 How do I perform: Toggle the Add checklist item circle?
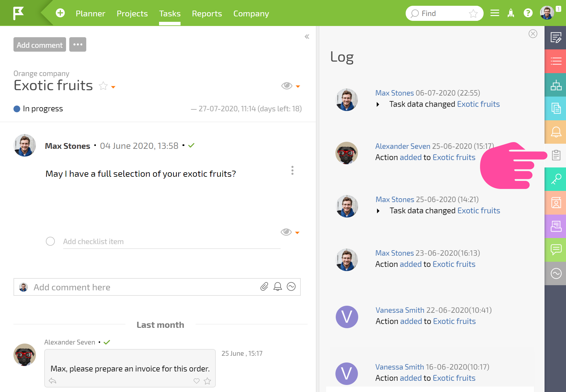(50, 241)
